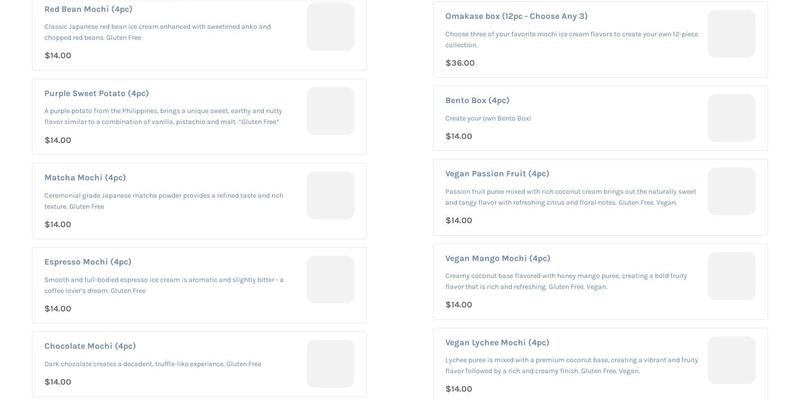Click the Espresso Mochi image thumbnail
Screen dimensions: 800x400
(x=330, y=279)
